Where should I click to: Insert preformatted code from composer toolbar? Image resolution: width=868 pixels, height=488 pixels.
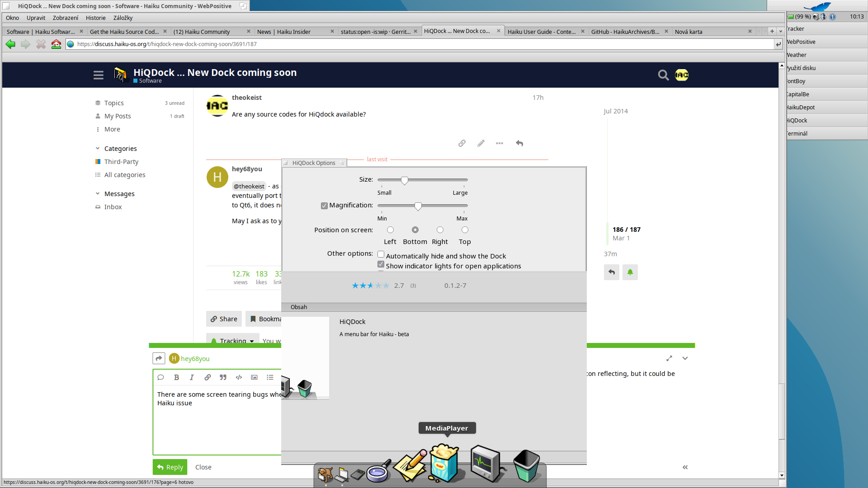tap(239, 377)
